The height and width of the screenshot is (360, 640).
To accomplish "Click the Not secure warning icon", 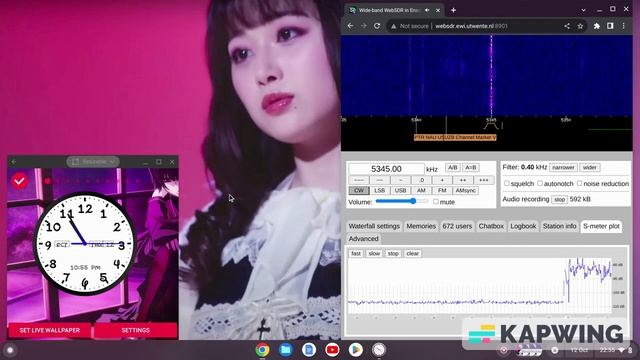I will [x=393, y=26].
